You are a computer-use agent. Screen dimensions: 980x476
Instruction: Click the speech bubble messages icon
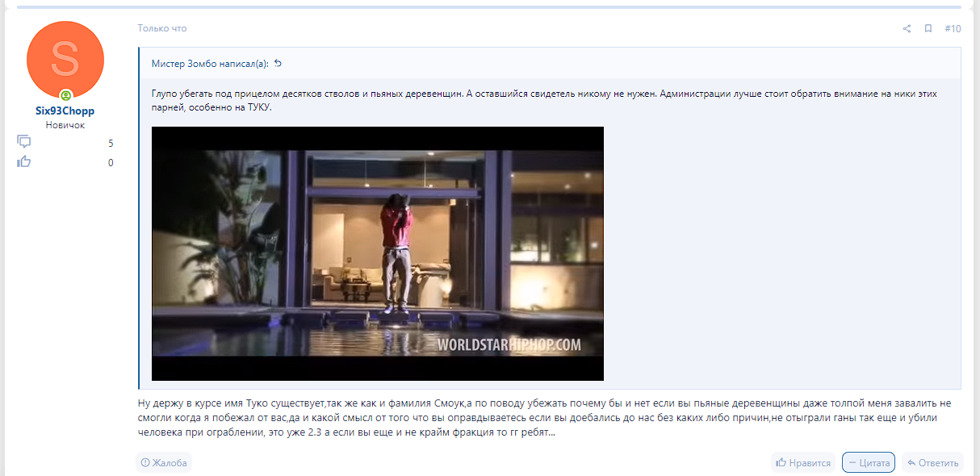24,143
